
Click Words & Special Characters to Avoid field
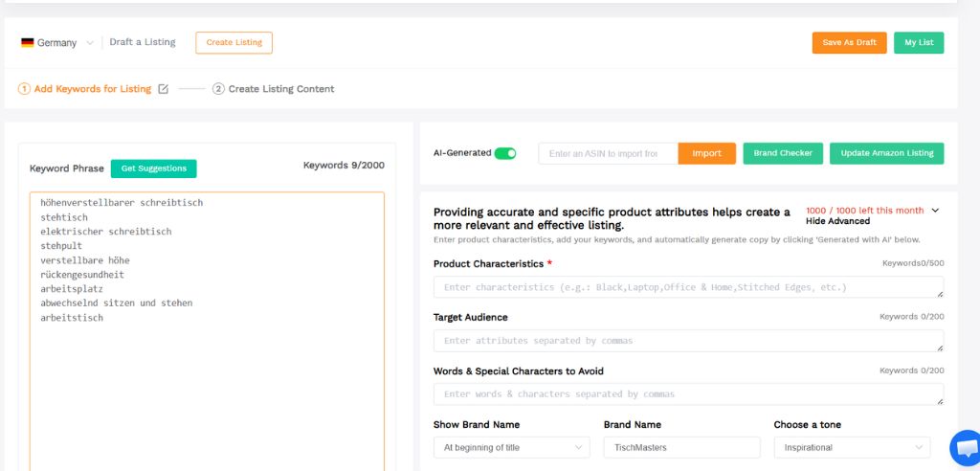pyautogui.click(x=689, y=394)
